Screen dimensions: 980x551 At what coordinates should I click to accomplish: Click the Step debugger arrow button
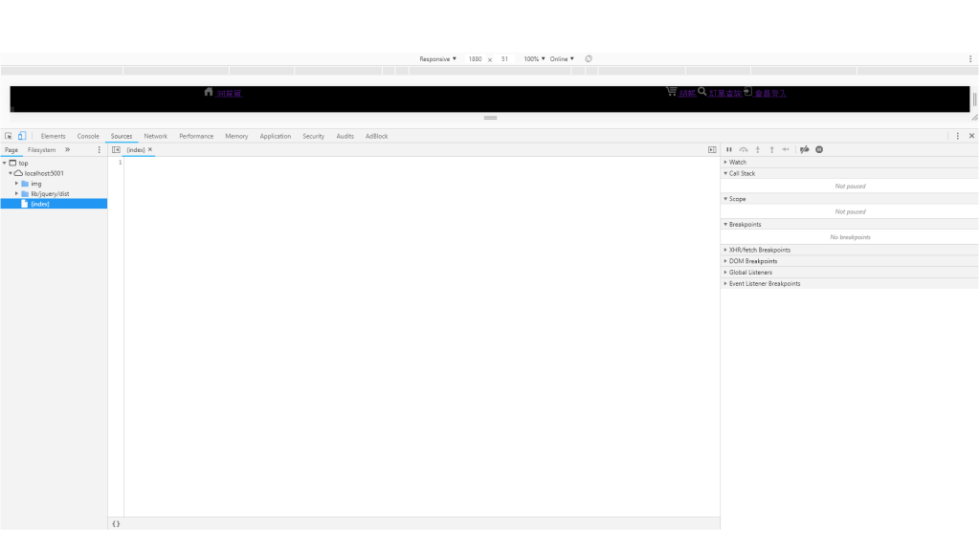786,150
